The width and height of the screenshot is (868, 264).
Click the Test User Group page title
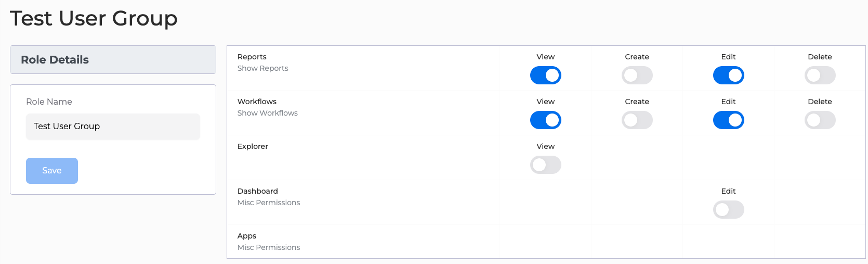pyautogui.click(x=94, y=18)
